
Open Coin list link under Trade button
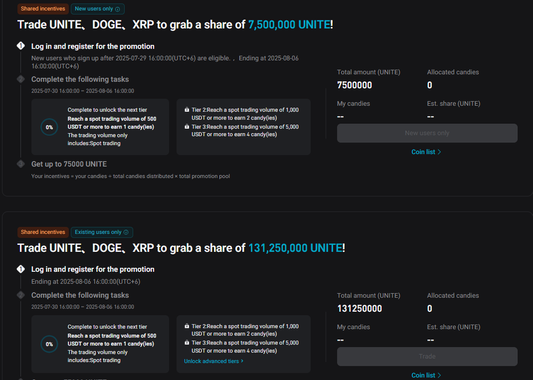point(426,375)
